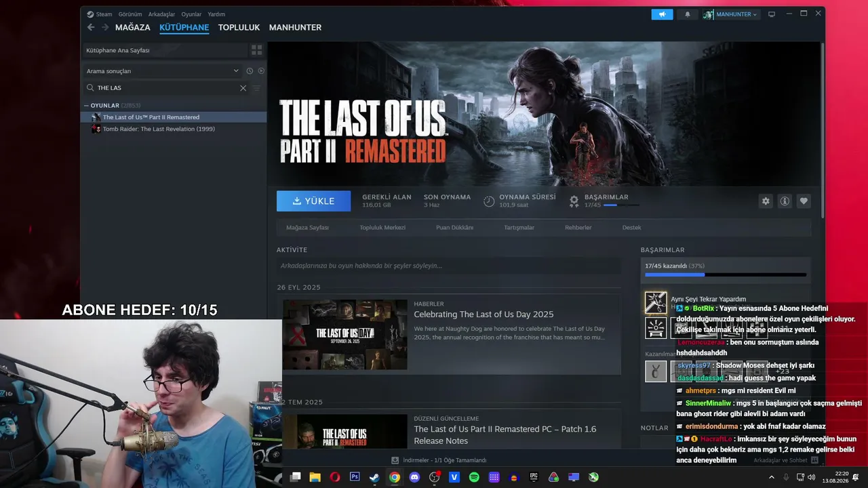Open Destek link
Screen dimensions: 868x488
click(x=631, y=228)
